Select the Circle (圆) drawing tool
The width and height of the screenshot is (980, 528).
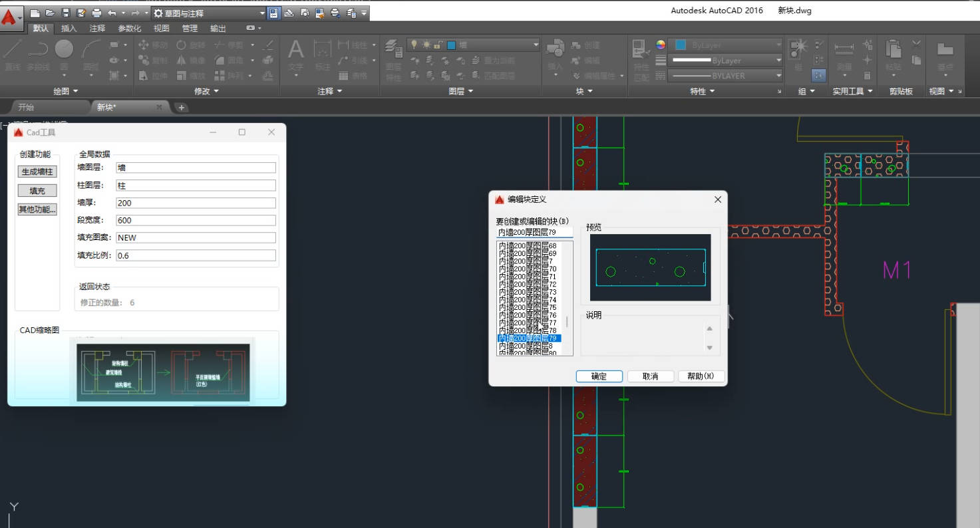click(64, 50)
